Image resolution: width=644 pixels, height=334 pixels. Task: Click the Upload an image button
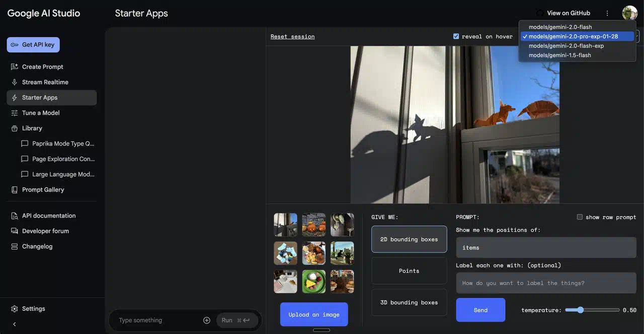coord(314,314)
